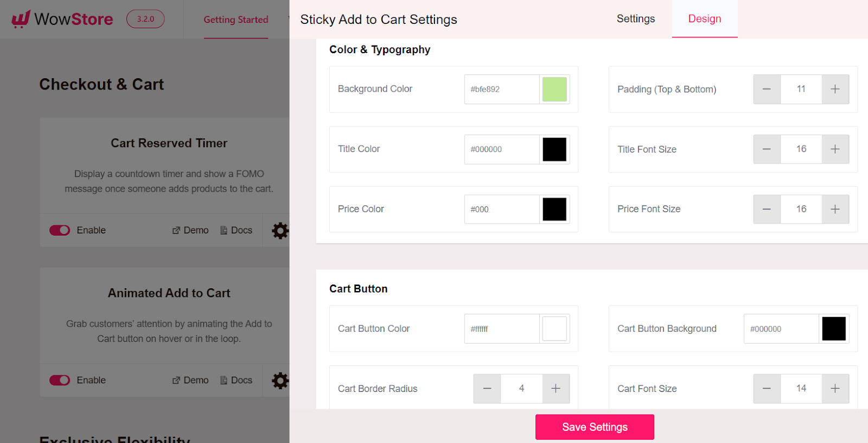The width and height of the screenshot is (868, 443).
Task: Decrease Cart Border Radius
Action: [487, 389]
